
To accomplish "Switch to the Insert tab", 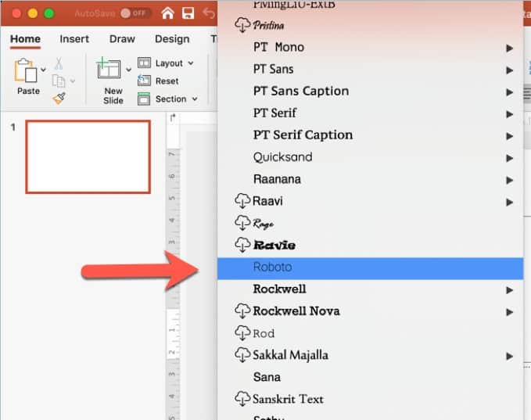I will 74,39.
